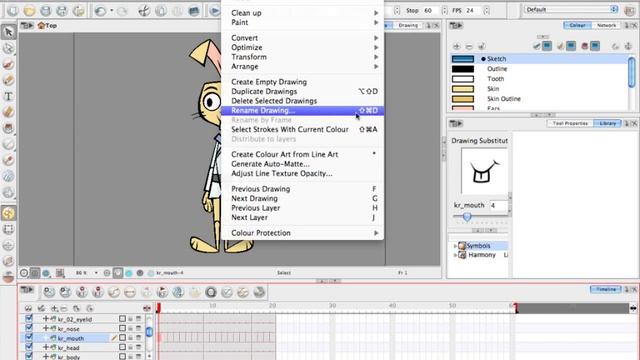This screenshot has height=360, width=640.
Task: Click the reset view circle icon in camera bottom bar
Action: [24, 273]
